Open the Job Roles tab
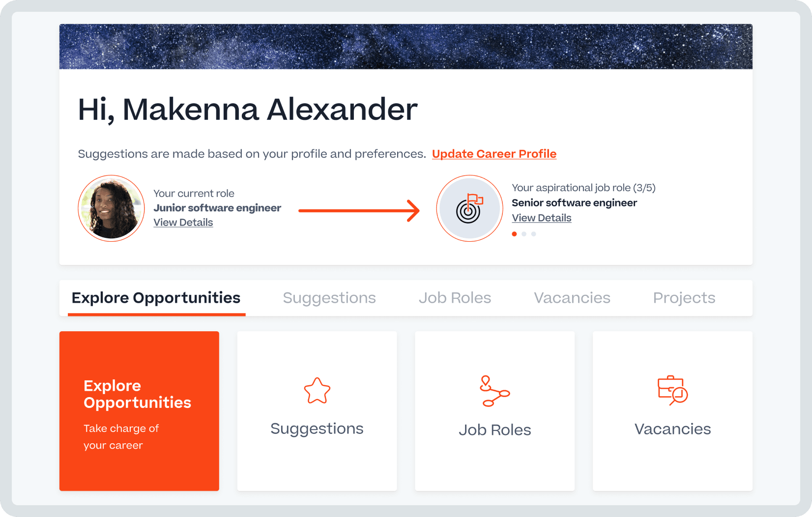 pos(455,298)
